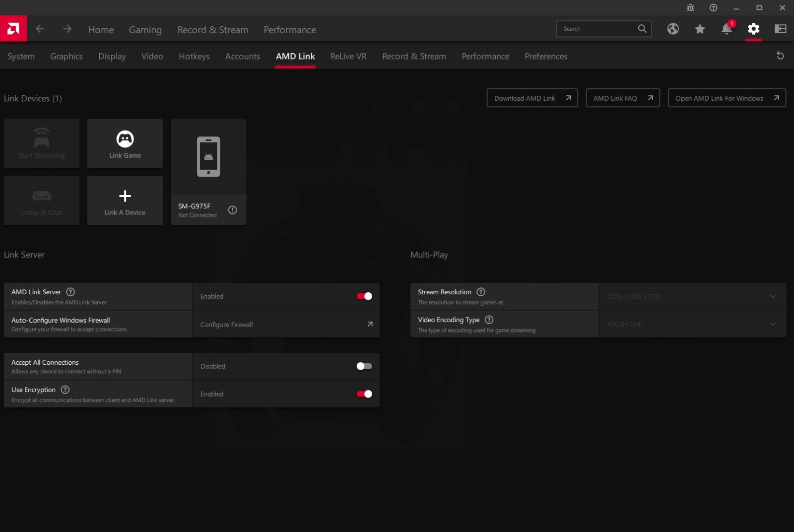Open settings gear icon
794x532 pixels.
coord(753,29)
